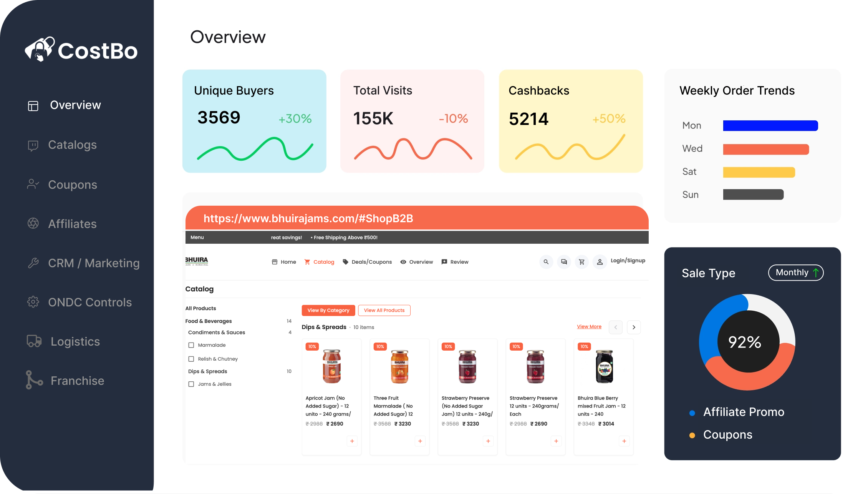This screenshot has height=494, width=868.
Task: Select the ONDC Controls gear icon
Action: [x=33, y=302]
